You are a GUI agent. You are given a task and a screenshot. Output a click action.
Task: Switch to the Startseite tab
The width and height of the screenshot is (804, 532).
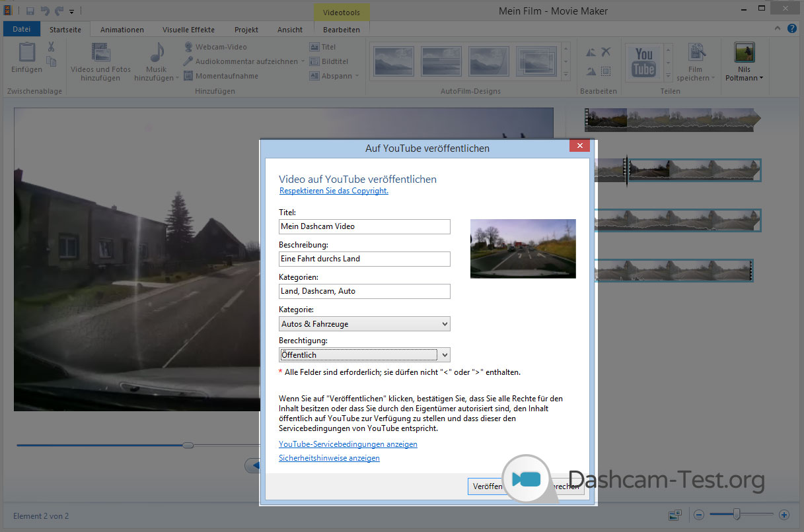click(65, 30)
